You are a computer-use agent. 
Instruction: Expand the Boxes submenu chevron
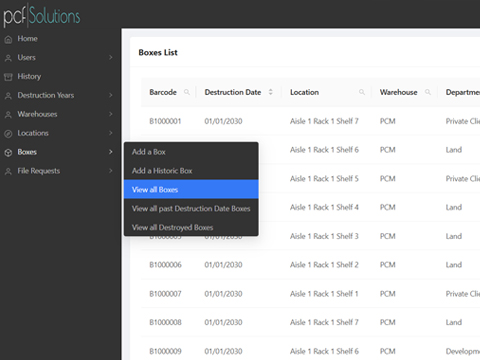point(111,152)
